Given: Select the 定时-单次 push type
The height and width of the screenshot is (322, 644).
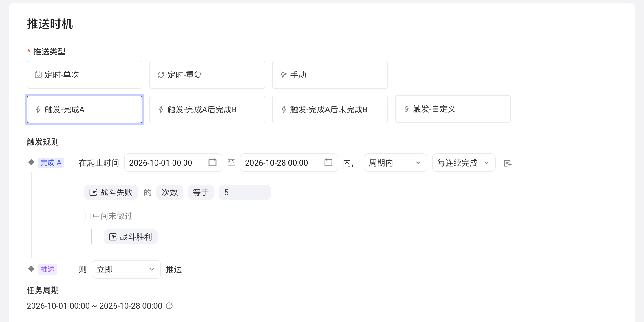Looking at the screenshot, I should click(x=85, y=75).
